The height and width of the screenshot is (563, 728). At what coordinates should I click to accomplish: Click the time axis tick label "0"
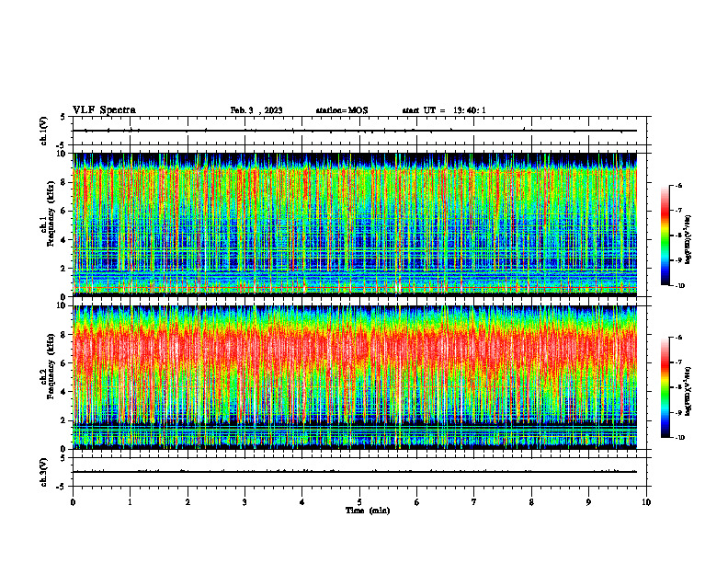click(73, 502)
